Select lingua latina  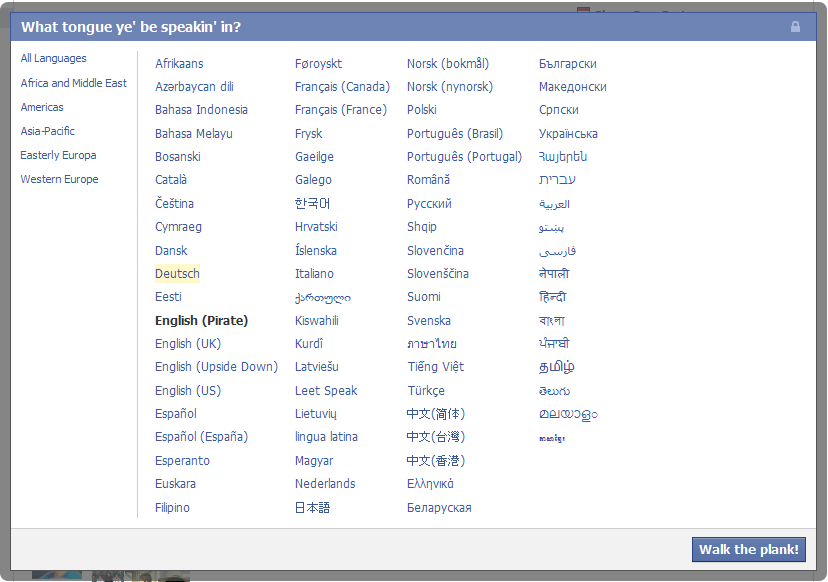(x=326, y=437)
